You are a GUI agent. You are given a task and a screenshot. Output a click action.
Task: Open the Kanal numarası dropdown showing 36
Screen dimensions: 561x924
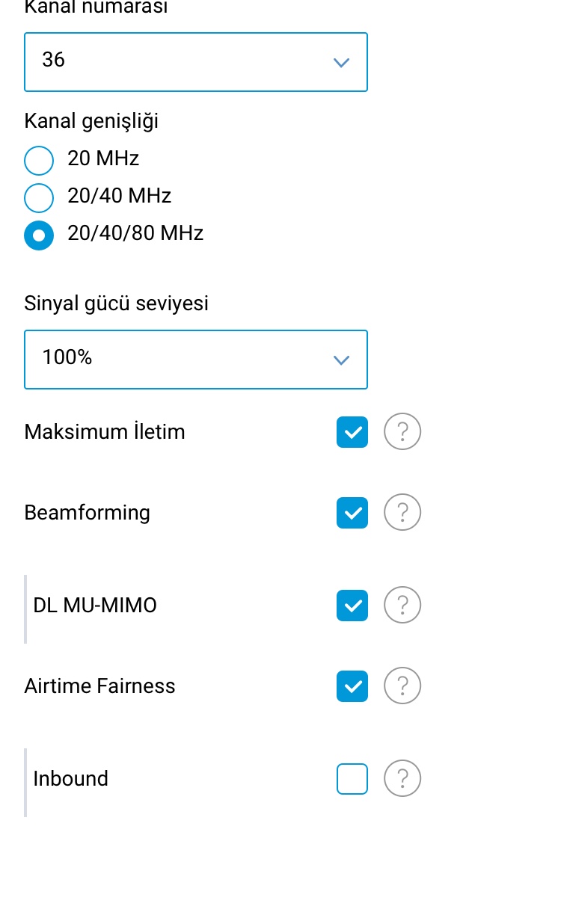(196, 62)
